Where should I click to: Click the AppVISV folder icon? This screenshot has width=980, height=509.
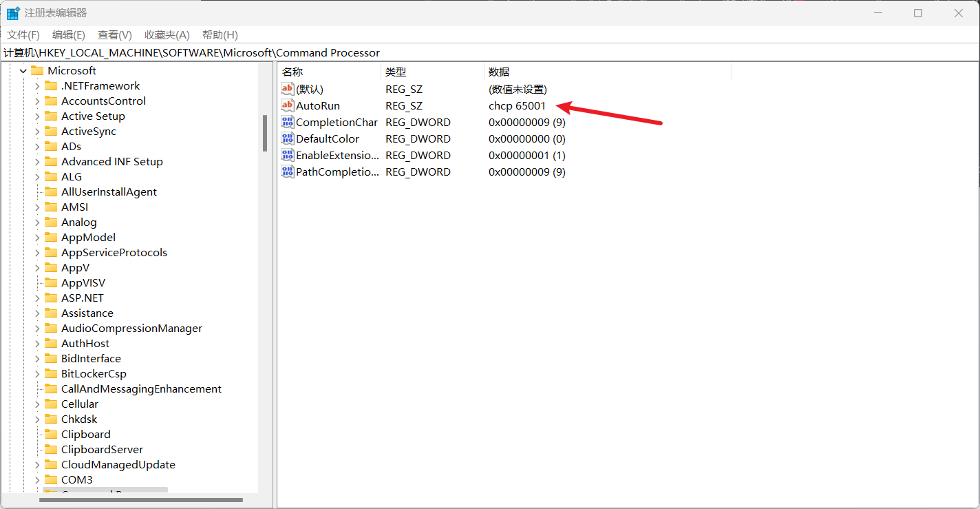pos(51,283)
